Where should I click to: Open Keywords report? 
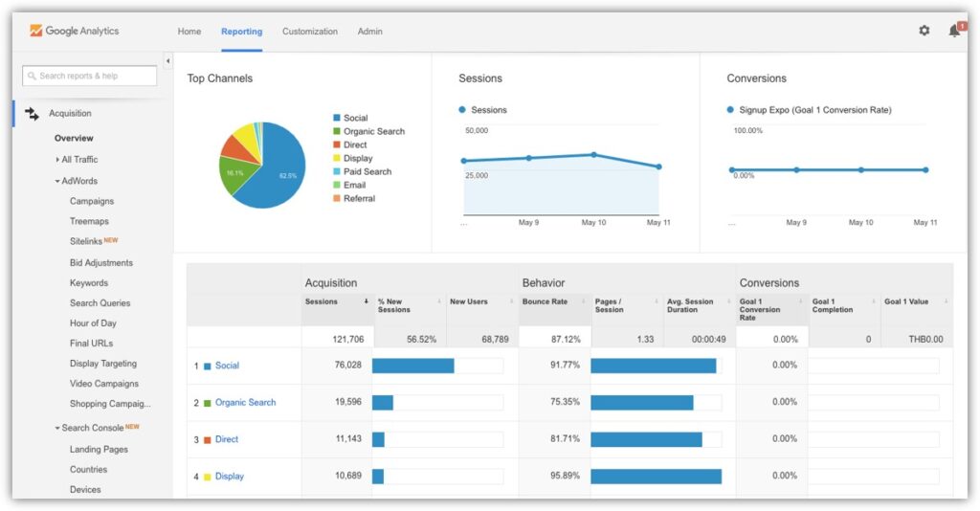point(89,283)
